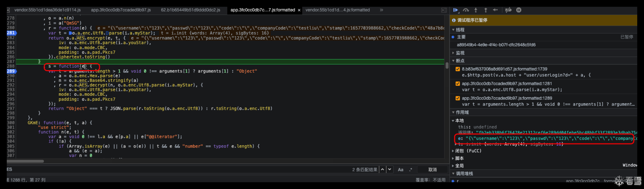Close the app.3fc0cc0db7c formatted tab
Viewport: 644px width, 189px height.
click(299, 10)
